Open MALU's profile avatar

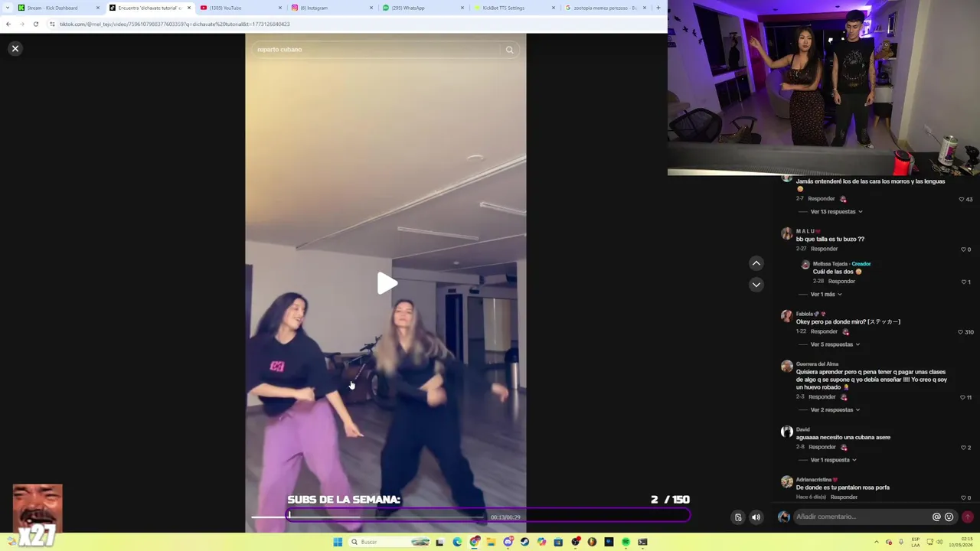point(786,233)
